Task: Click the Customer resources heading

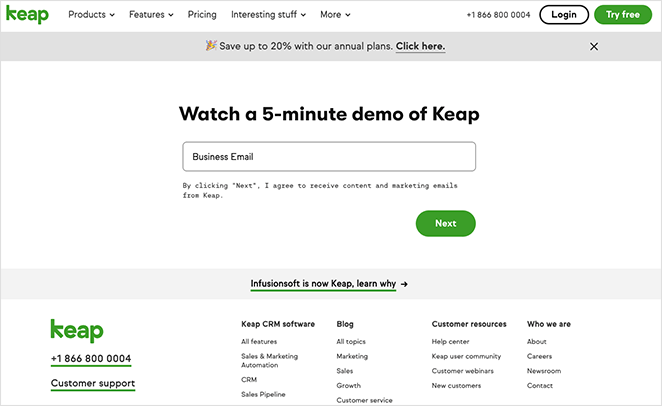Action: click(x=469, y=324)
